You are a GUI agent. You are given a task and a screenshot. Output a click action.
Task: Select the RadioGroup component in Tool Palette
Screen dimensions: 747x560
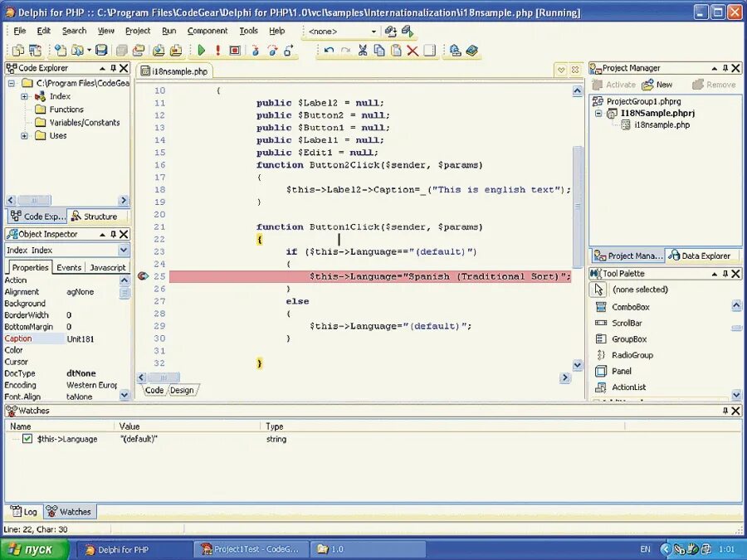point(632,355)
